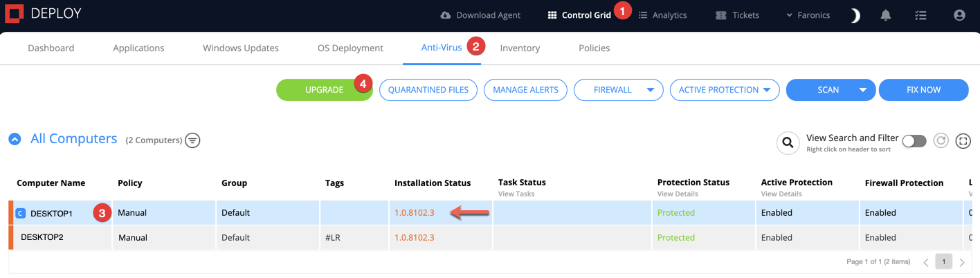Click View Tasks under Task Status
The image size is (980, 278).
(516, 194)
